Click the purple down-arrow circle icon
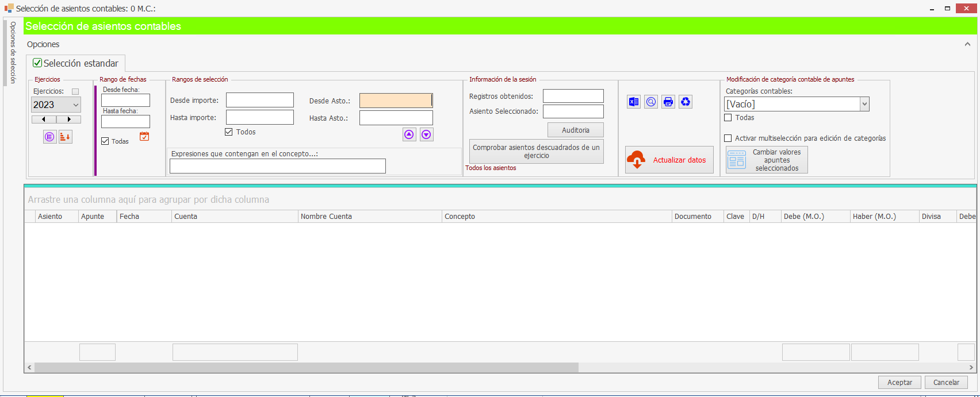Image resolution: width=980 pixels, height=397 pixels. (426, 134)
